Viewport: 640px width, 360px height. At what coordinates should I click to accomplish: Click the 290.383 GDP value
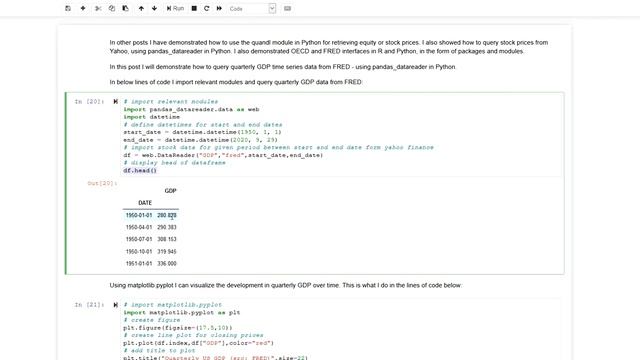[x=167, y=227]
